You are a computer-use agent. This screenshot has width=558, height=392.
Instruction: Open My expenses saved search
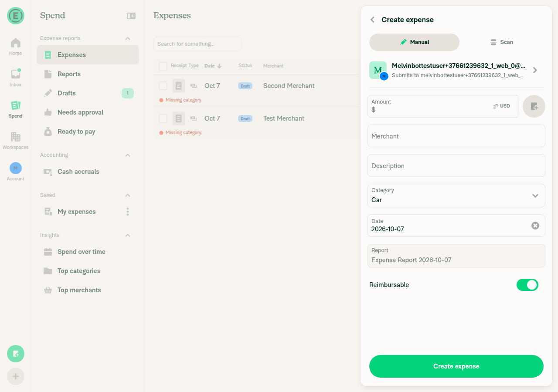coord(88,212)
